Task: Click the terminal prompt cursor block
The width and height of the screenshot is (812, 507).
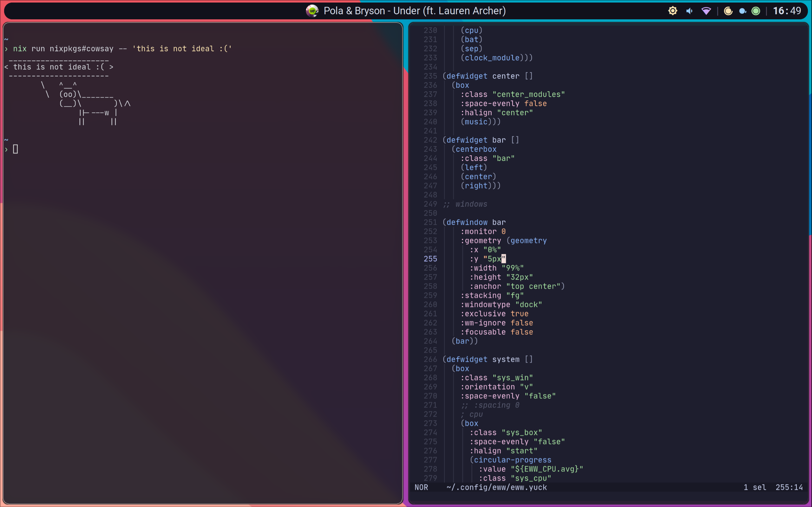Action: click(x=16, y=149)
